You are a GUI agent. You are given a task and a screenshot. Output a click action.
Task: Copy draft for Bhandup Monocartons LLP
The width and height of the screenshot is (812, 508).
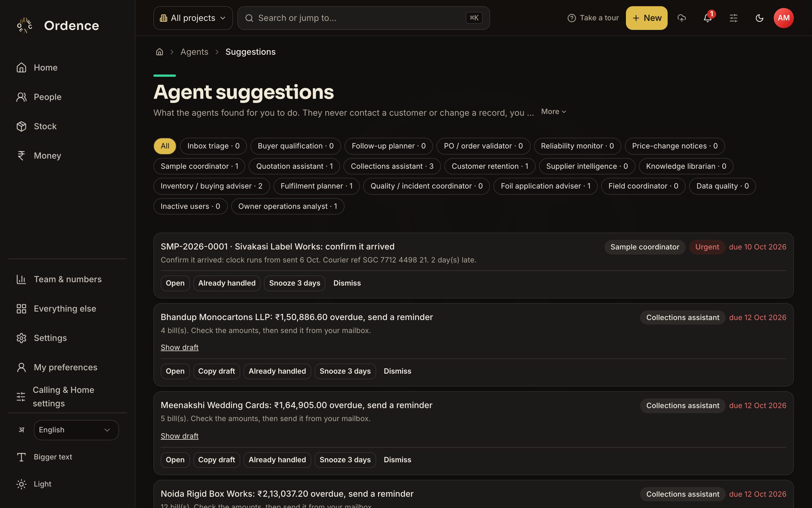point(217,371)
